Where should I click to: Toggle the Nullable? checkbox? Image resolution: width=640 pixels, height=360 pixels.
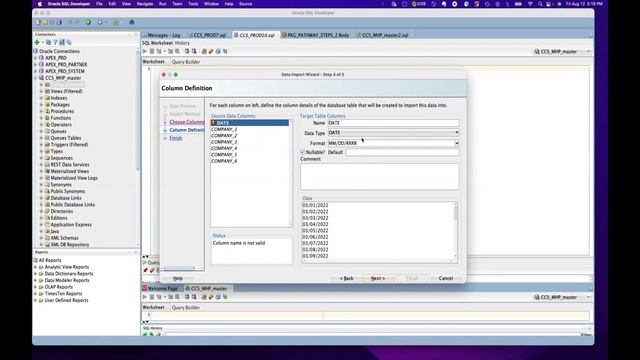303,152
